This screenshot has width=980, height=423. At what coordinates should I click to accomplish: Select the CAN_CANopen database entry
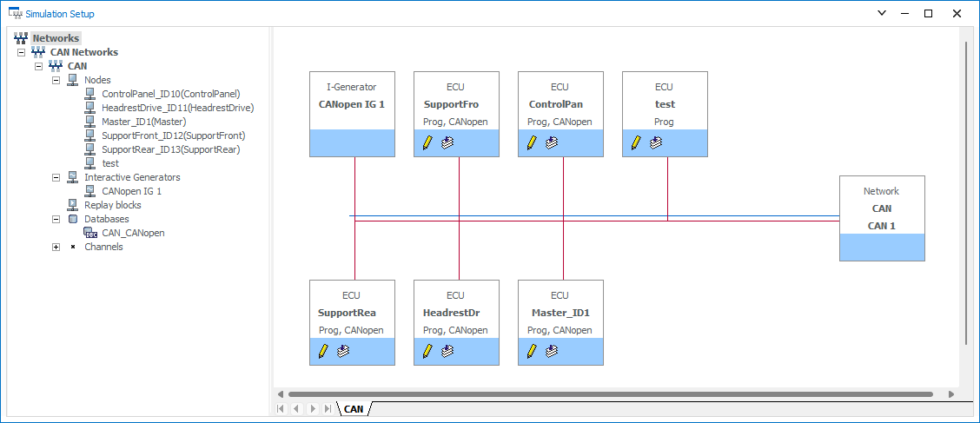click(133, 233)
